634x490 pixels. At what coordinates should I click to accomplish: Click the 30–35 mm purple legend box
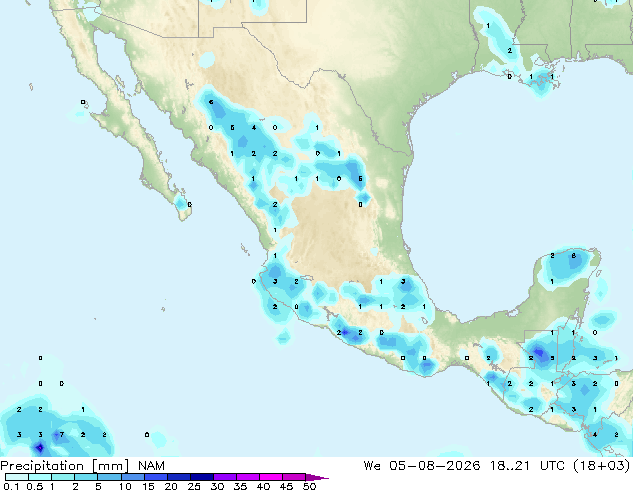click(224, 477)
